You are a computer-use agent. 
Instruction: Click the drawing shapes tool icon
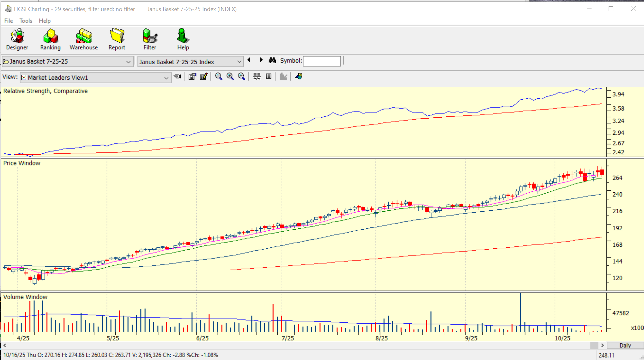tap(299, 77)
